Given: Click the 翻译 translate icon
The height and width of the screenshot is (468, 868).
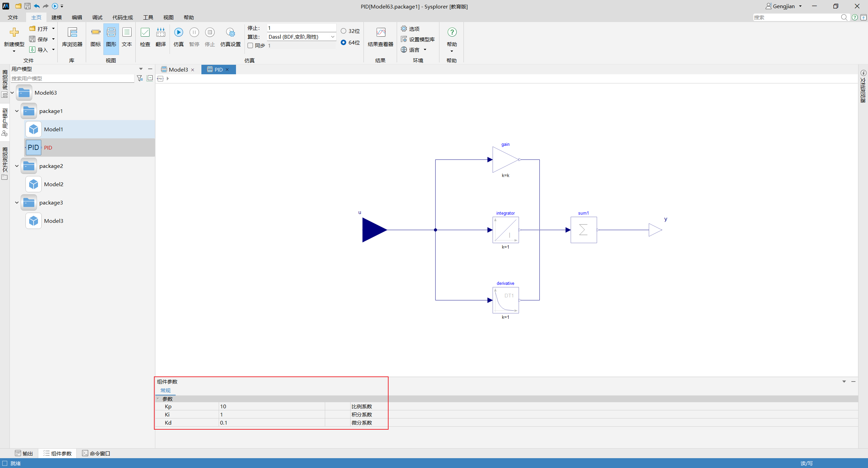Looking at the screenshot, I should click(x=161, y=33).
